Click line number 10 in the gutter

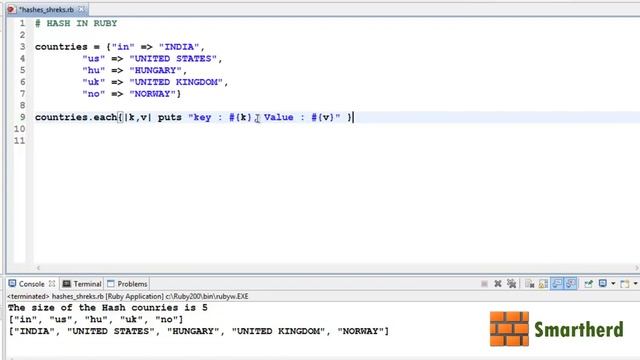tap(19, 129)
